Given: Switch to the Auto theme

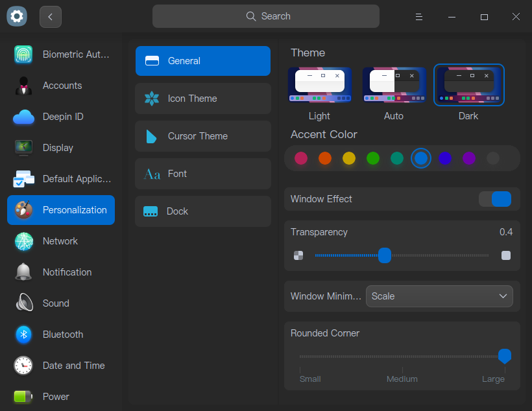Looking at the screenshot, I should tap(394, 84).
